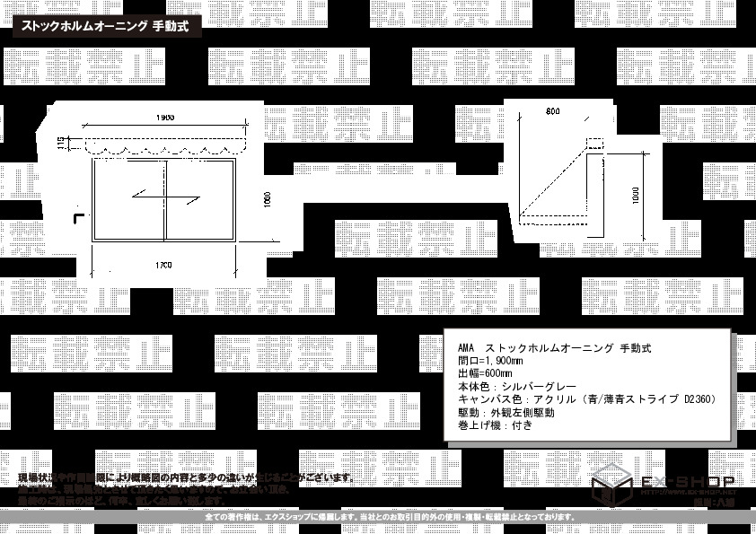This screenshot has width=756, height=534.
Task: Select the right window pane in the drawing
Action: tap(199, 200)
